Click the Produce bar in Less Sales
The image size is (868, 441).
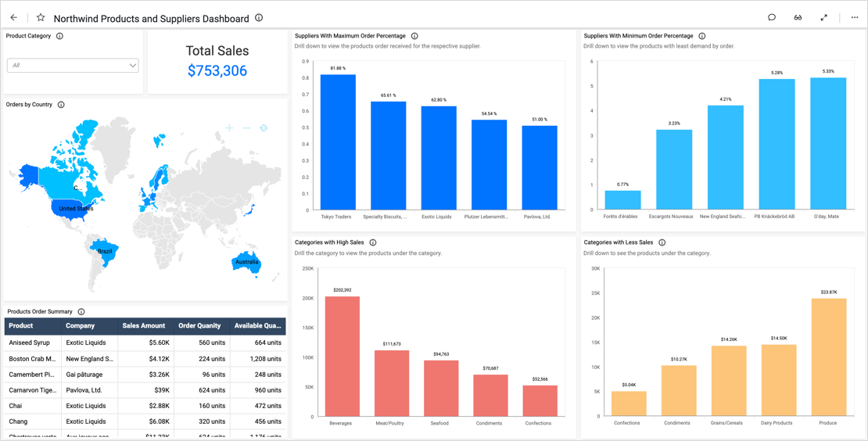828,357
